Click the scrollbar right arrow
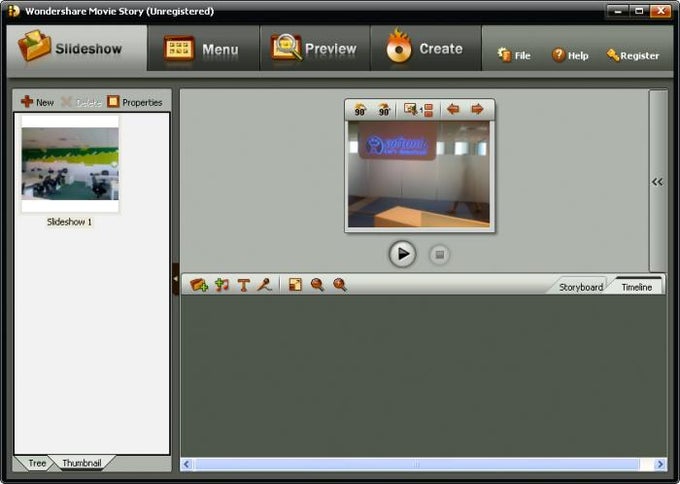The image size is (680, 484). tap(660, 464)
